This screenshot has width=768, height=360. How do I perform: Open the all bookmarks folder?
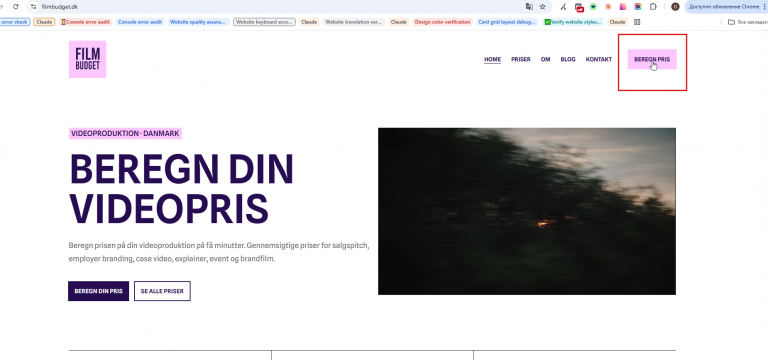click(747, 22)
